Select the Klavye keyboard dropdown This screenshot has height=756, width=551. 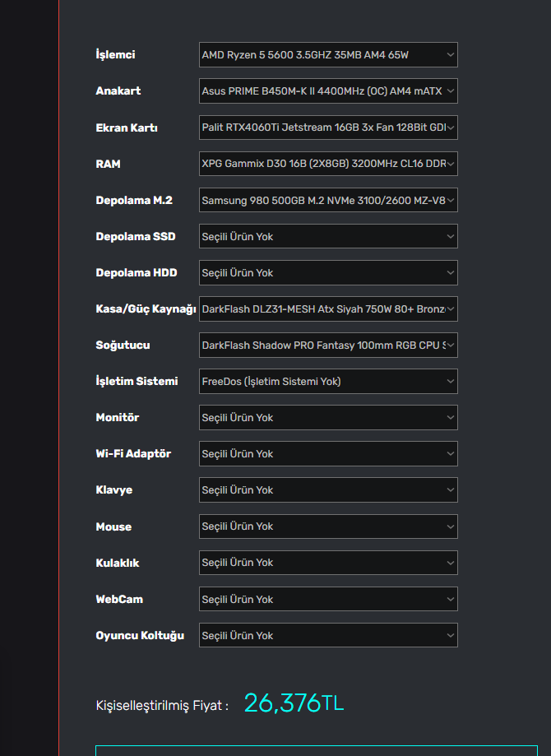point(328,490)
